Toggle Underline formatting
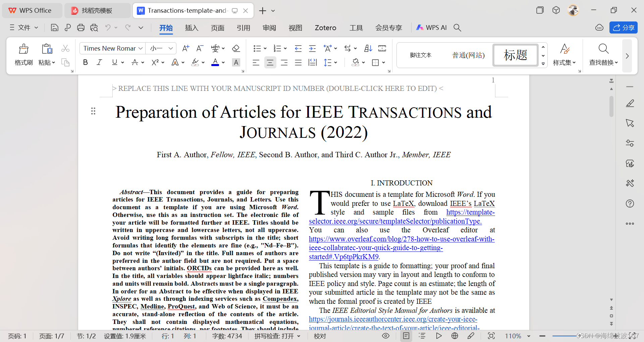644x342 pixels. (115, 62)
